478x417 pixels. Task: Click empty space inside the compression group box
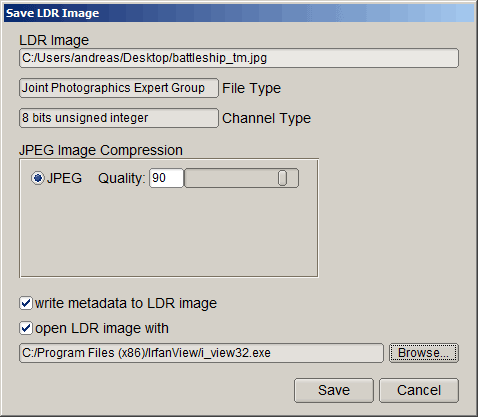(169, 233)
